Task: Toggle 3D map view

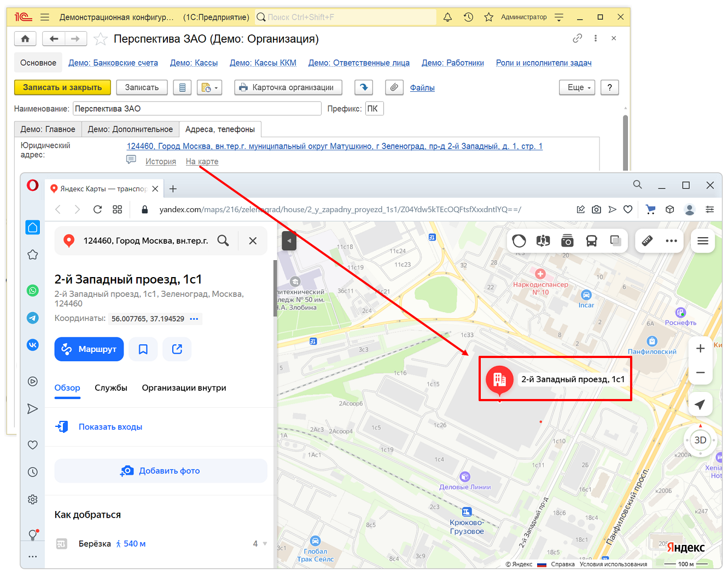Action: 700,440
